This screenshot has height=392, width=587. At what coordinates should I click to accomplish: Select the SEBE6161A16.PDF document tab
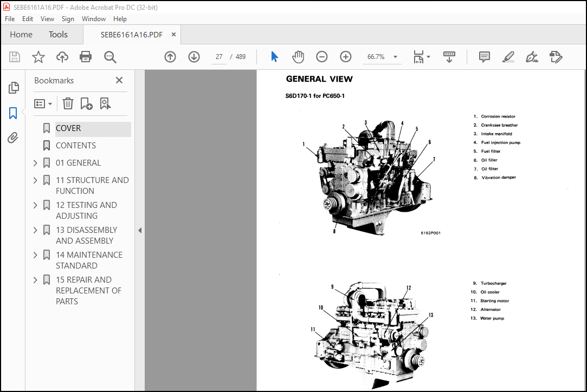[x=131, y=35]
